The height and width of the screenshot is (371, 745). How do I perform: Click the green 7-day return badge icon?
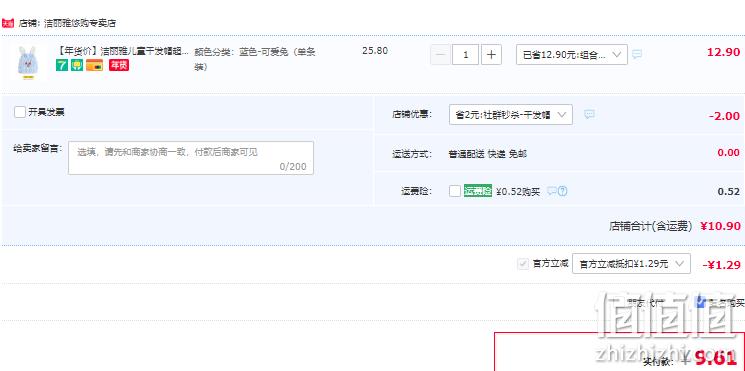tap(62, 65)
